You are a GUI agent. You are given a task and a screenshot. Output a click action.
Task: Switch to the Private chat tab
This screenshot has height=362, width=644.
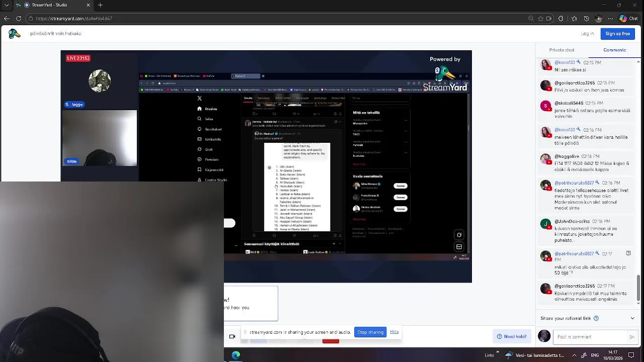(561, 50)
